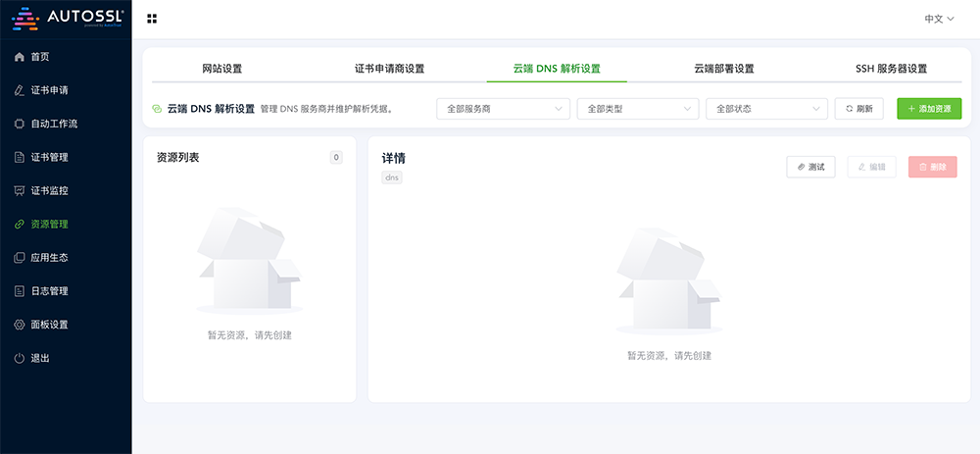The height and width of the screenshot is (454, 980).
Task: Open the 全部服务商 provider dropdown
Action: [502, 109]
